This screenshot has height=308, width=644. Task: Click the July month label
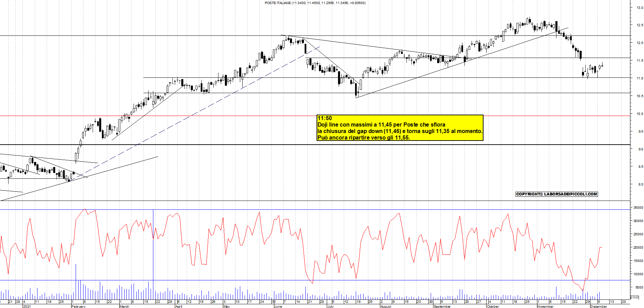point(330,306)
